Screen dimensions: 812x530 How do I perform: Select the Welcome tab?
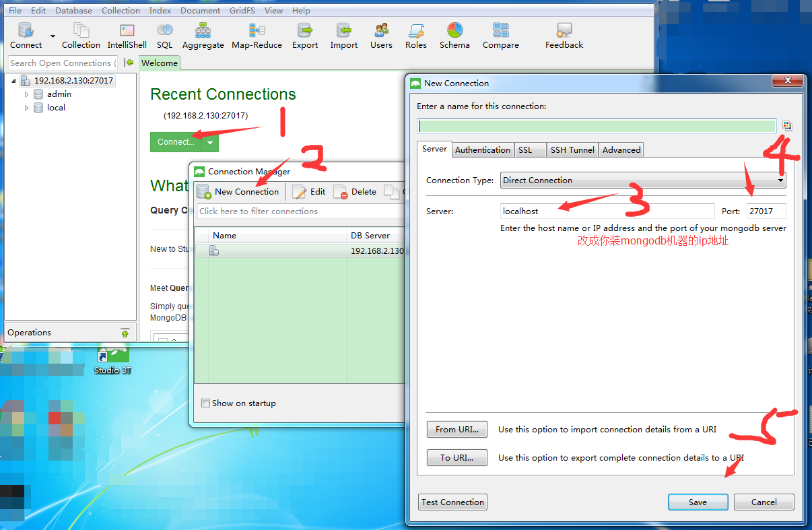(160, 63)
